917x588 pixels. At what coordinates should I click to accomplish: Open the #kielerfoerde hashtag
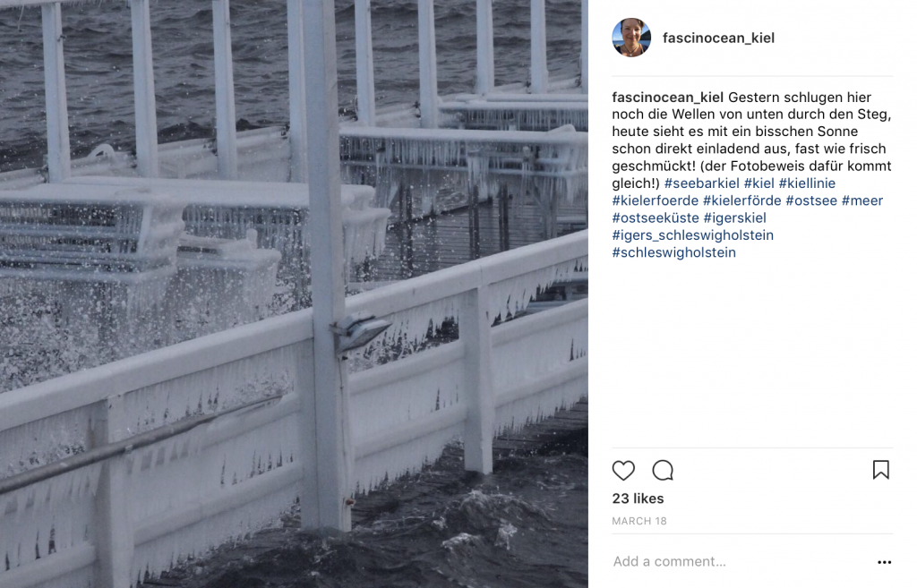point(655,200)
